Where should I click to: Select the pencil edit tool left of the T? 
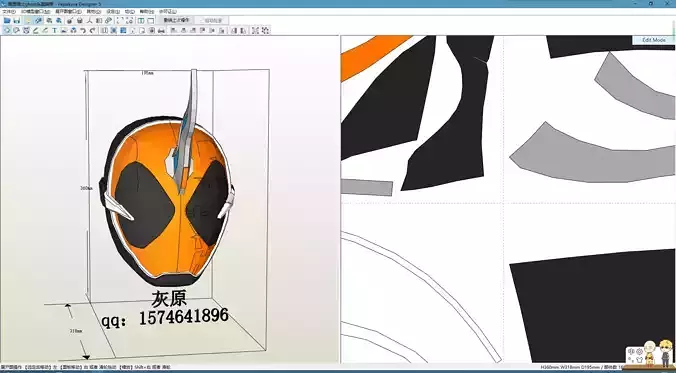45,30
